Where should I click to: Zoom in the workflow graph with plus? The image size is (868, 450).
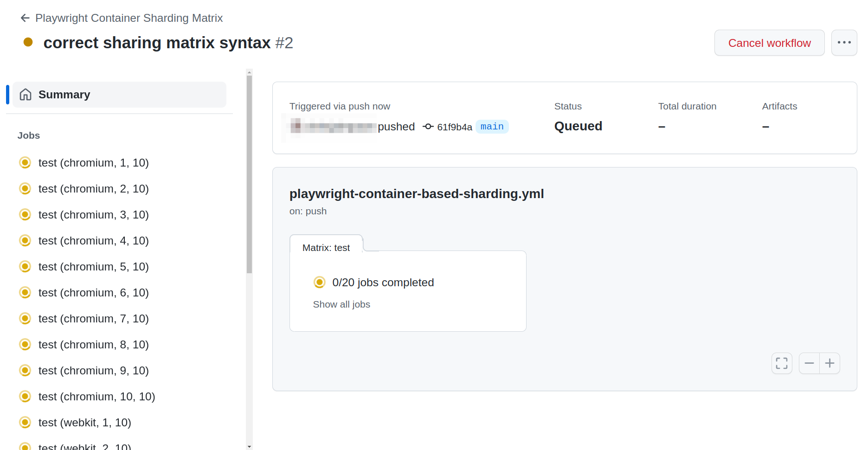click(830, 363)
